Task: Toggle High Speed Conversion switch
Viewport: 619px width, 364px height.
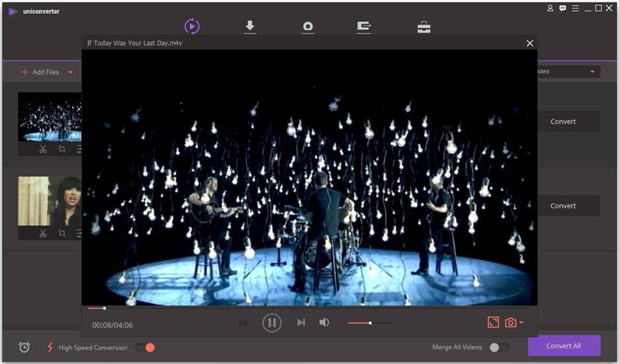Action: (145, 347)
